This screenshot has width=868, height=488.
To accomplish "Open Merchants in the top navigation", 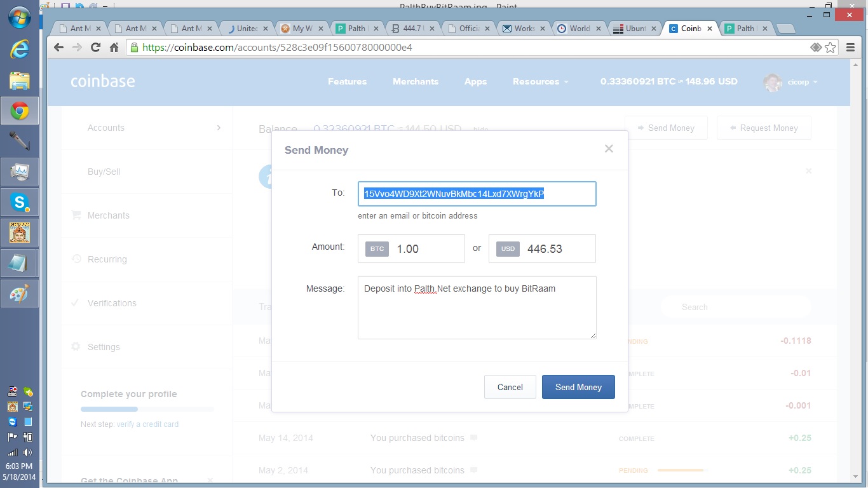I will click(416, 81).
